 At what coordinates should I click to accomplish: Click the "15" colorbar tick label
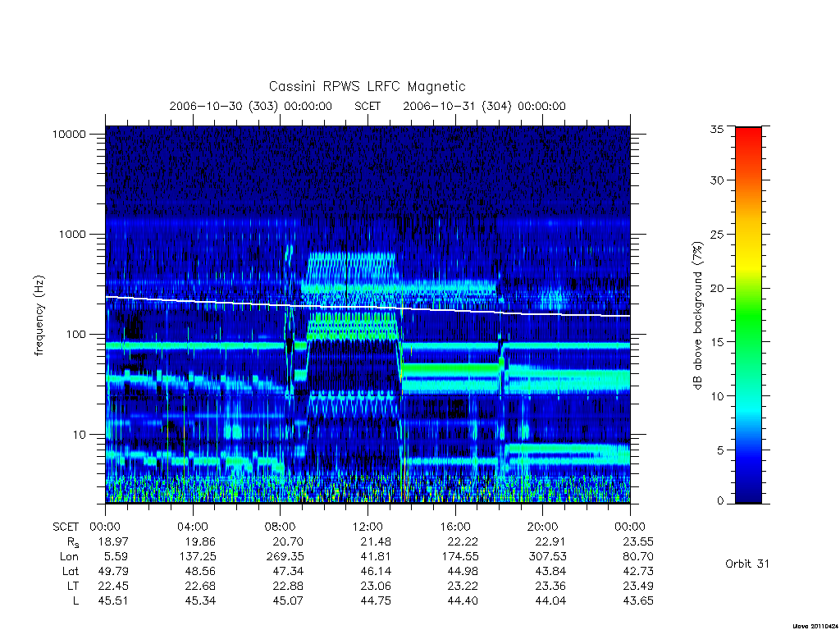coord(716,342)
